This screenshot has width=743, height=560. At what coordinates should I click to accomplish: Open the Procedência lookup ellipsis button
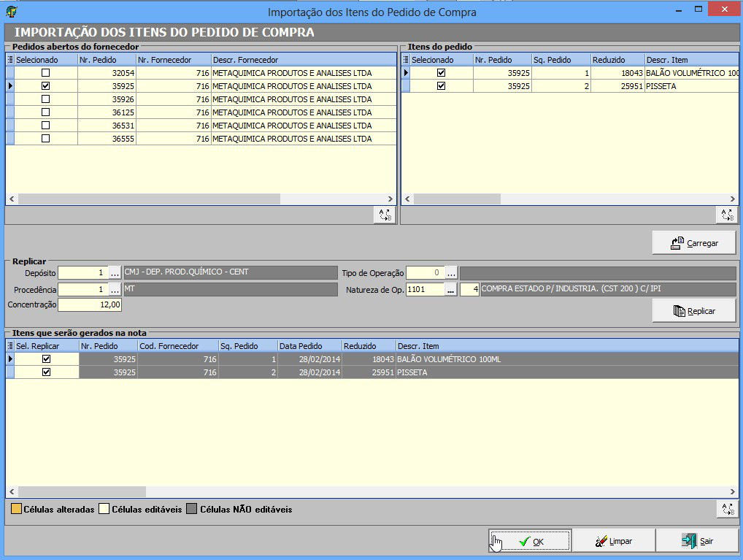point(115,289)
